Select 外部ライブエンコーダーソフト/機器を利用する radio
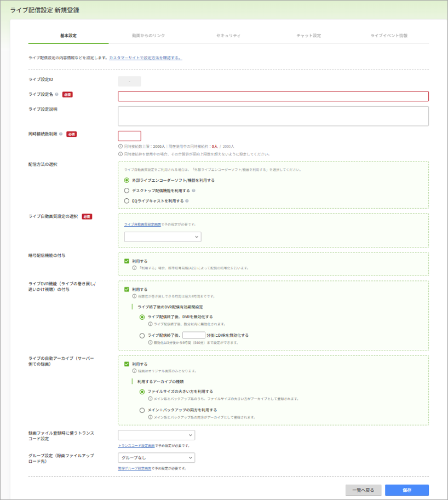The height and width of the screenshot is (500, 448). point(127,181)
